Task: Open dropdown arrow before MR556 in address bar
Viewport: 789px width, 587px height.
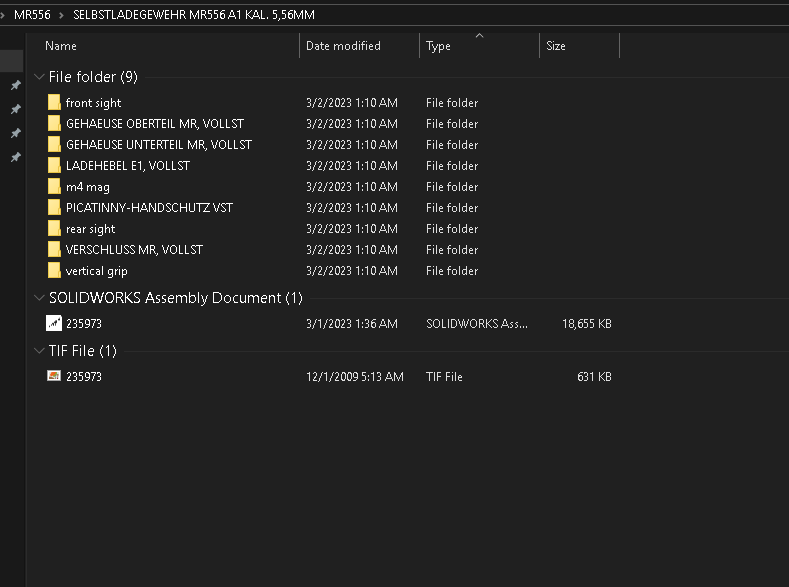Action: click(x=3, y=15)
